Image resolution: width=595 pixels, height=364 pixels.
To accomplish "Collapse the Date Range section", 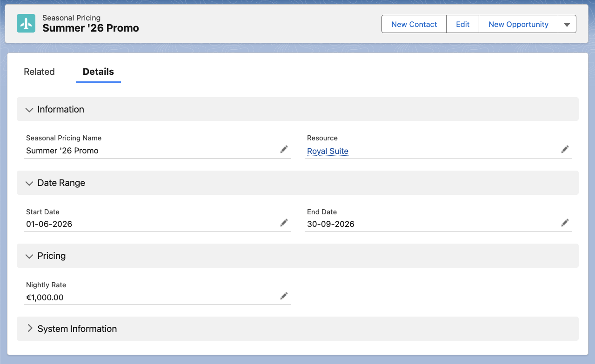I will [x=30, y=183].
